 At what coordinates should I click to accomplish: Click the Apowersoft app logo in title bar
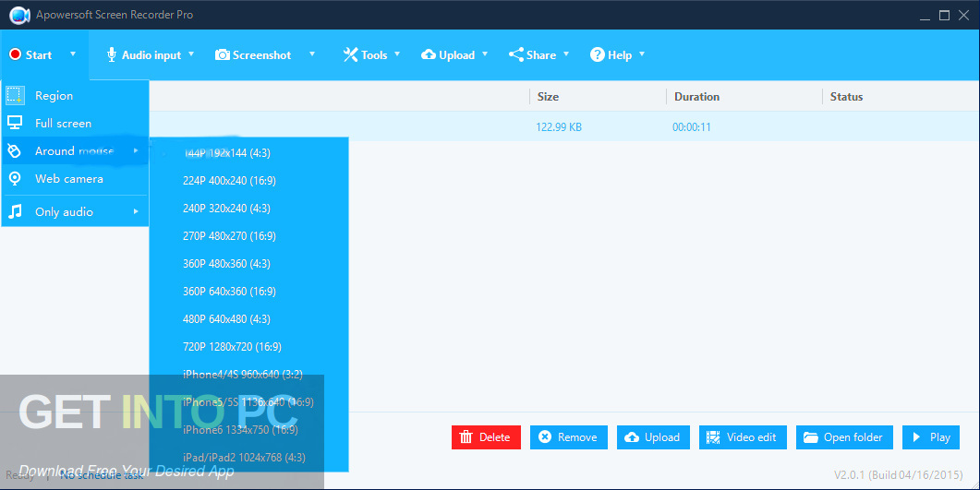pyautogui.click(x=19, y=15)
